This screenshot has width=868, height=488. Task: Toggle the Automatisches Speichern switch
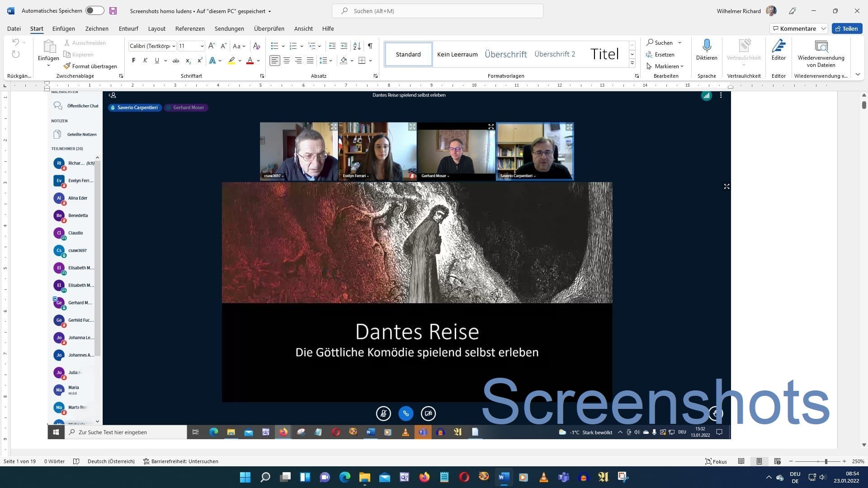(94, 11)
